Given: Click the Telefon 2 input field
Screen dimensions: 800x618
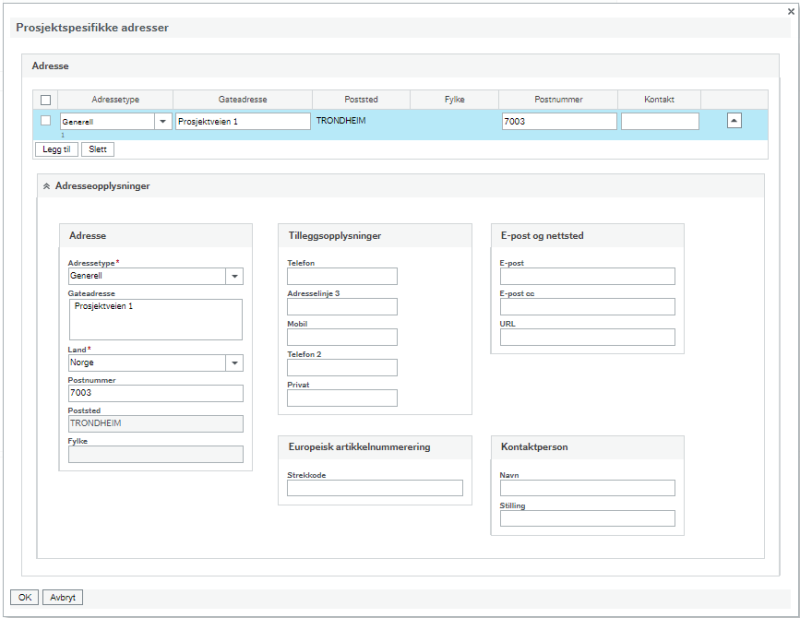Looking at the screenshot, I should (x=342, y=367).
